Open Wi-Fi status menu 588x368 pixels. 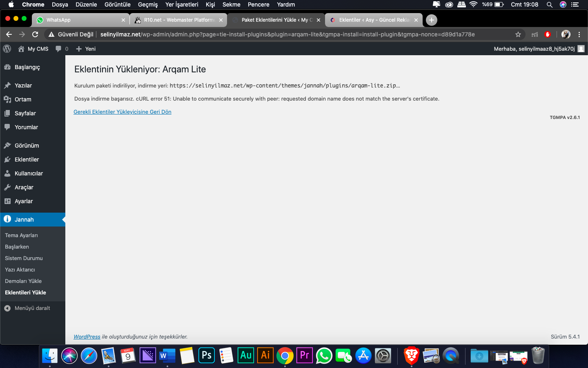474,4
